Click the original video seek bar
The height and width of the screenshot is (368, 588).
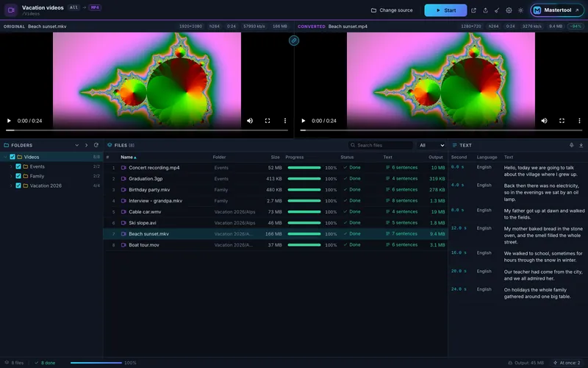147,130
